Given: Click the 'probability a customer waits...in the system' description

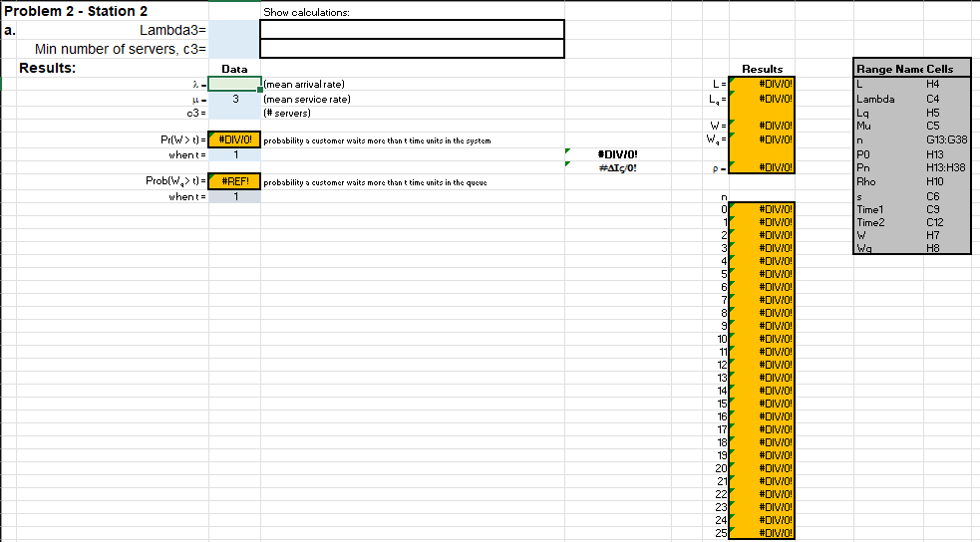Looking at the screenshot, I should [x=377, y=141].
